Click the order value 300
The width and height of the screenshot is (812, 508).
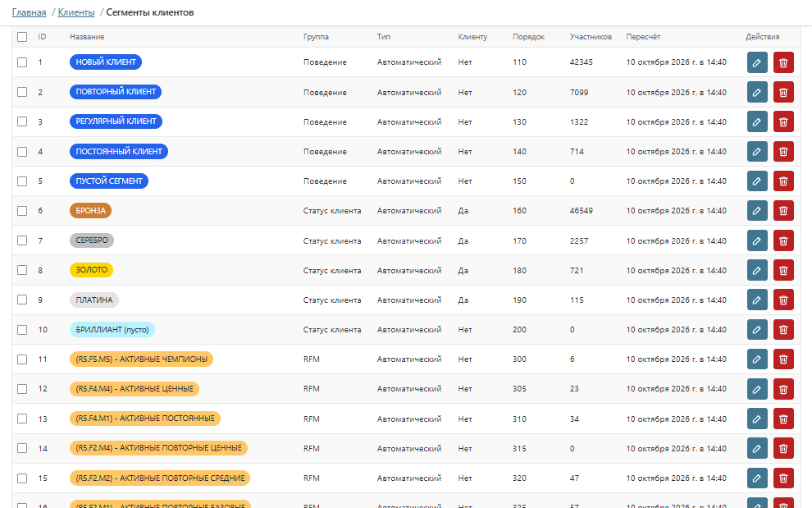coord(519,359)
